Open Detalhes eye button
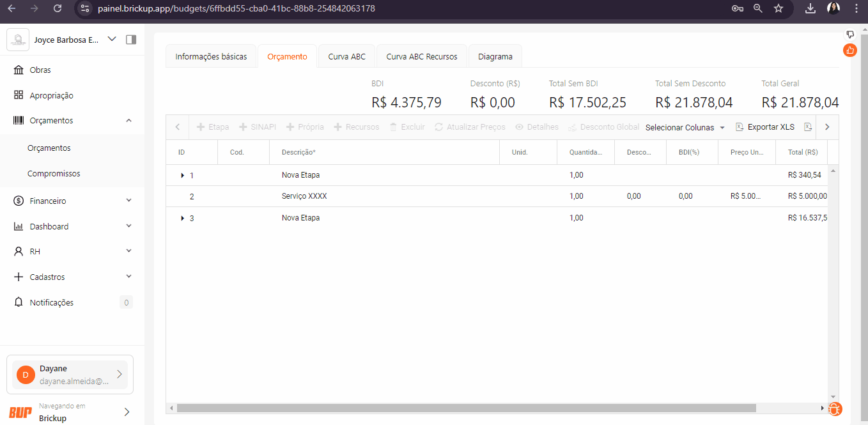Viewport: 868px width, 425px height. pos(537,127)
